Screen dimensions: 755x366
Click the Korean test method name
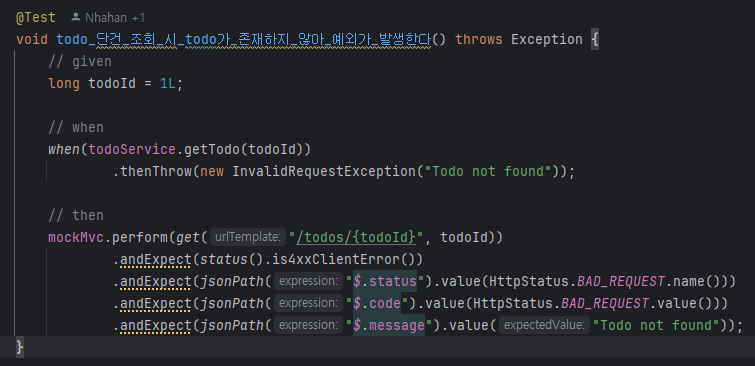(x=244, y=39)
